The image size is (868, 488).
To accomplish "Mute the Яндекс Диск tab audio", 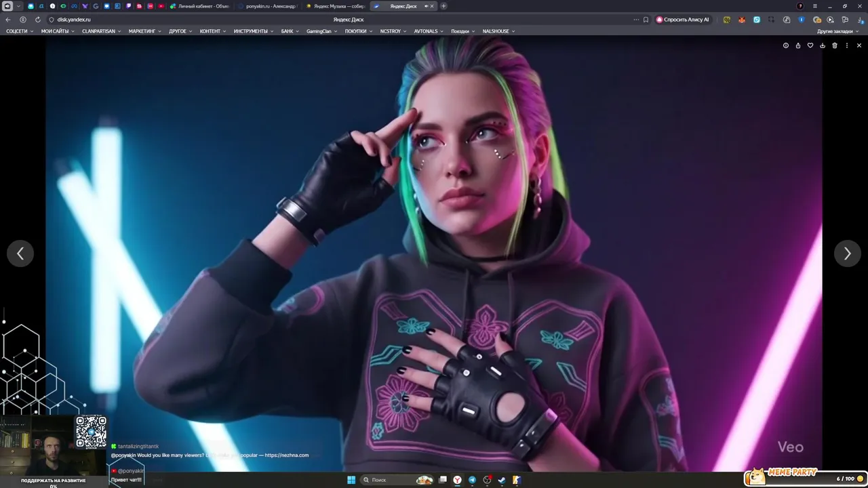I will click(426, 6).
